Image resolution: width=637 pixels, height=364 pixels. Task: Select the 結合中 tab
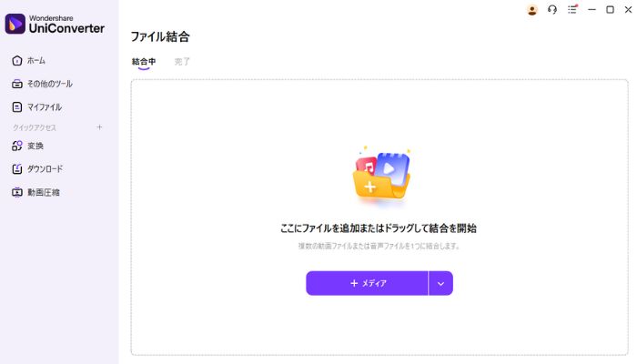coord(144,62)
